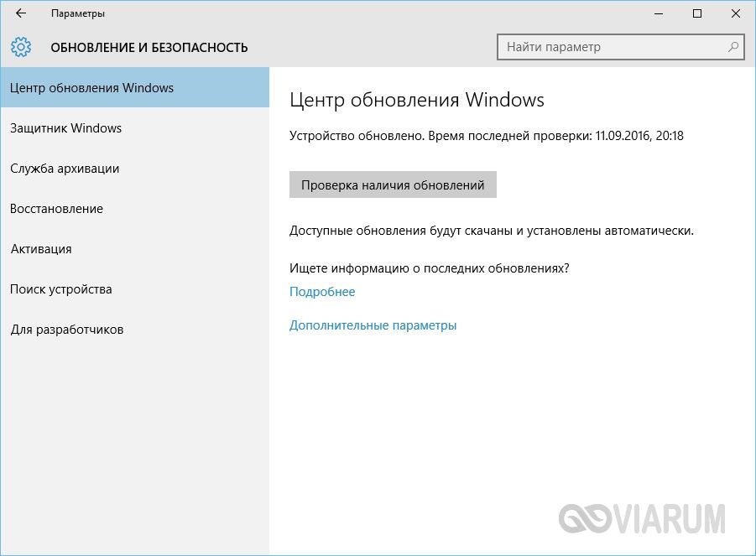
Task: Go to Восстановление section
Action: (134, 209)
